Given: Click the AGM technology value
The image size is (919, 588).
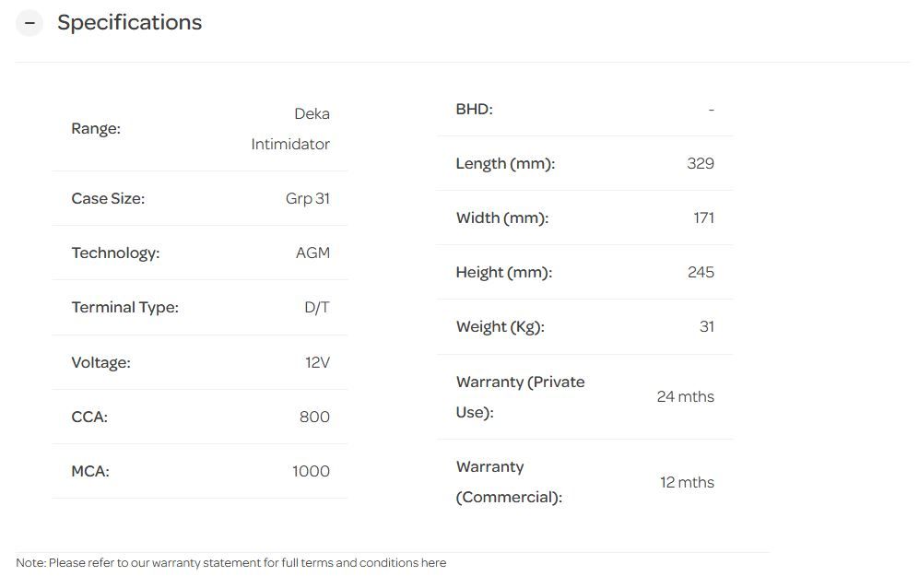Looking at the screenshot, I should pos(312,253).
